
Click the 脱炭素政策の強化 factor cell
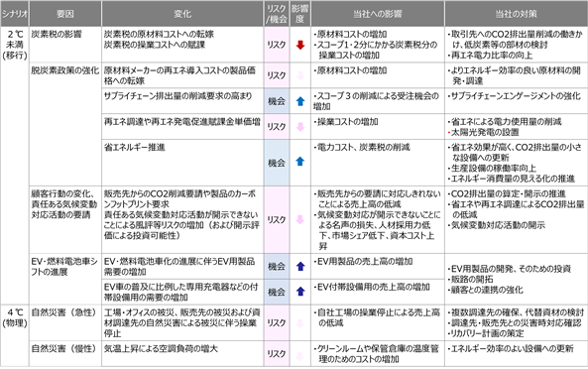click(x=64, y=70)
